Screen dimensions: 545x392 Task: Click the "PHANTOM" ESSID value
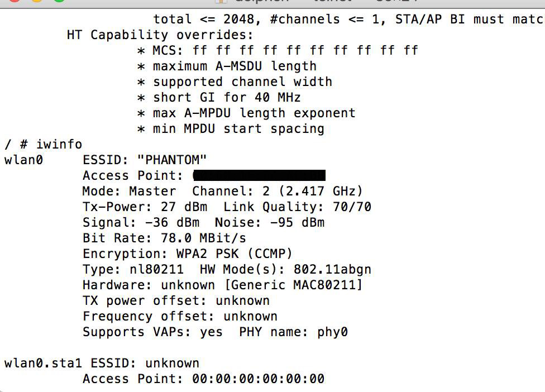[172, 160]
